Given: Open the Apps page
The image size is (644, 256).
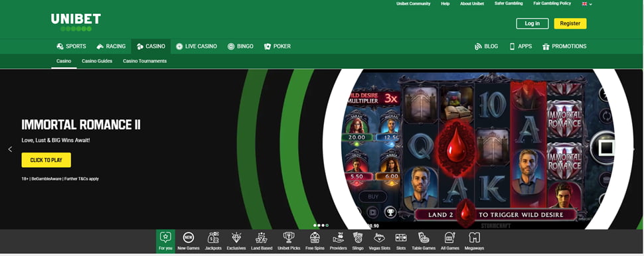Looking at the screenshot, I should [521, 46].
